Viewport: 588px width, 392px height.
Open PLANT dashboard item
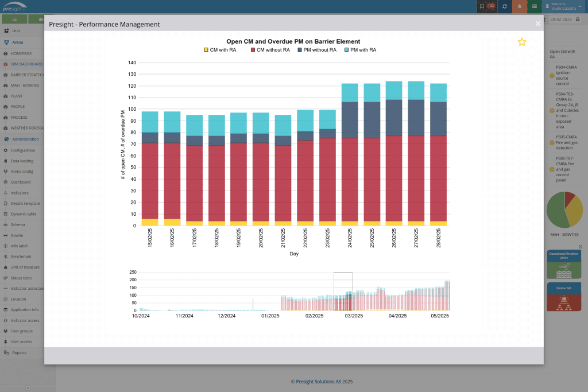pyautogui.click(x=17, y=96)
